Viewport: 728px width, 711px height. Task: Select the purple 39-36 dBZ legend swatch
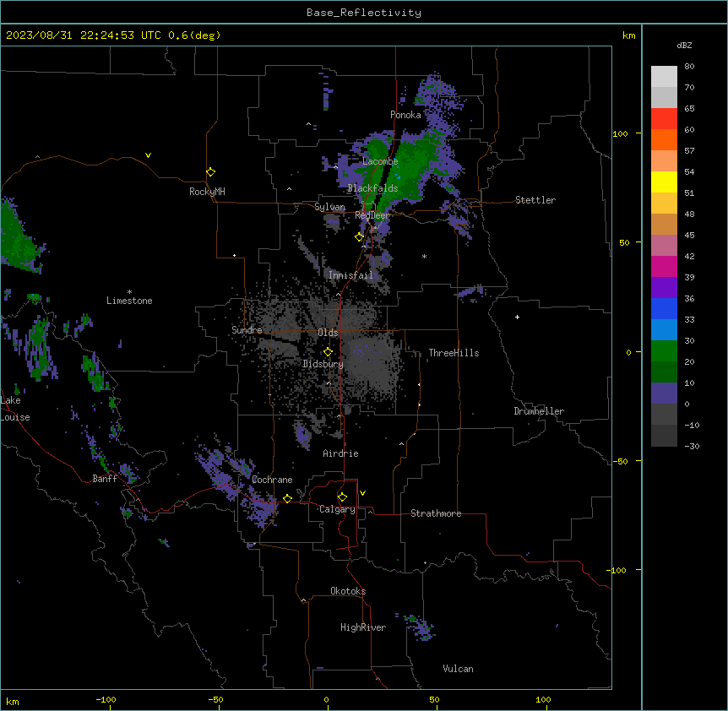click(664, 288)
